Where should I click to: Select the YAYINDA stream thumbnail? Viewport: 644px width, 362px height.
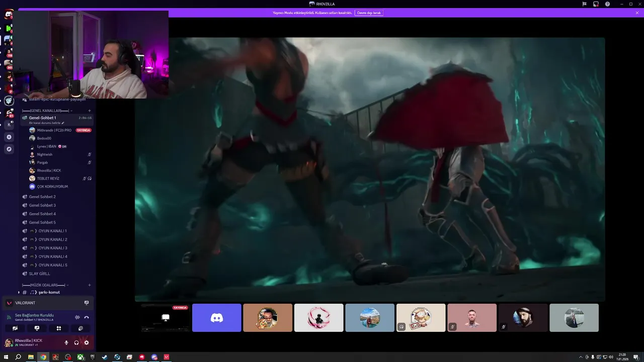(165, 318)
